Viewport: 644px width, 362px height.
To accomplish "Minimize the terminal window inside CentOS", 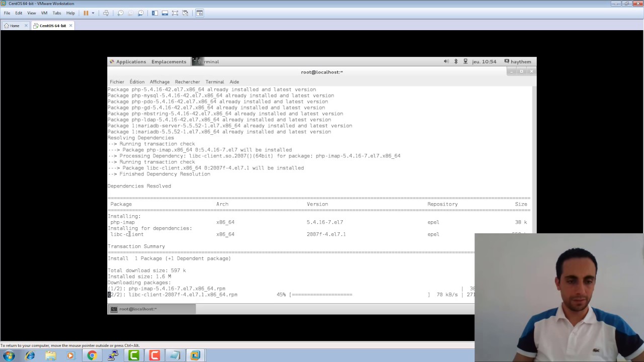I will pos(512,71).
